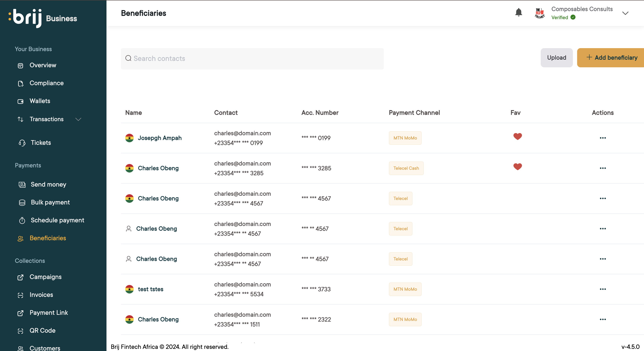This screenshot has width=644, height=351.
Task: Toggle the favorite heart for Telecel Cash beneficiary
Action: coord(517,167)
